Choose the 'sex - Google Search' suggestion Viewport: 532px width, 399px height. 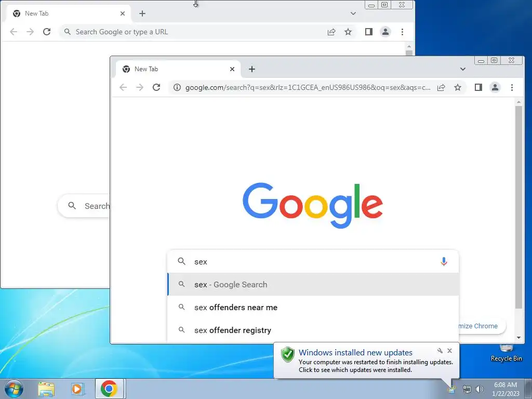[x=313, y=284]
